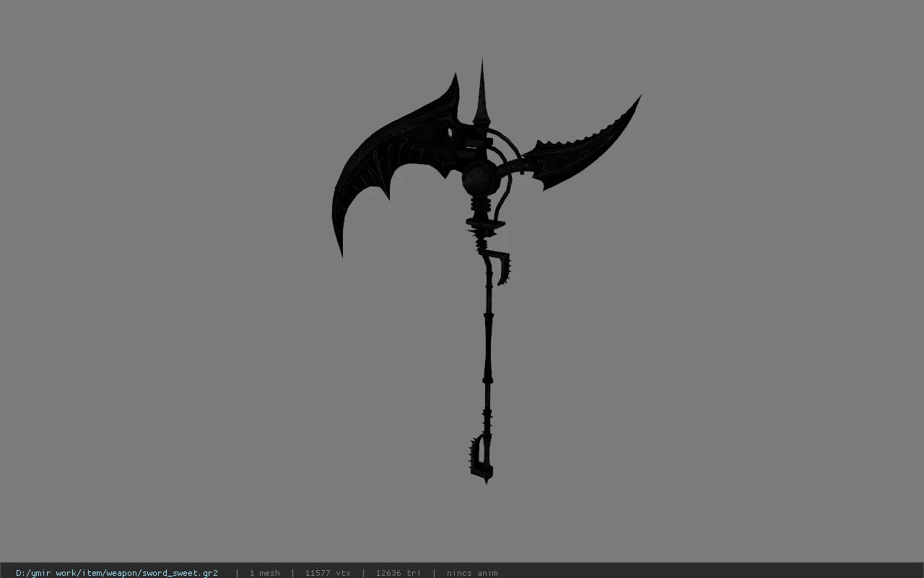Click the file path sword_sweet.gr2 in status bar
This screenshot has width=924, height=578.
(117, 573)
